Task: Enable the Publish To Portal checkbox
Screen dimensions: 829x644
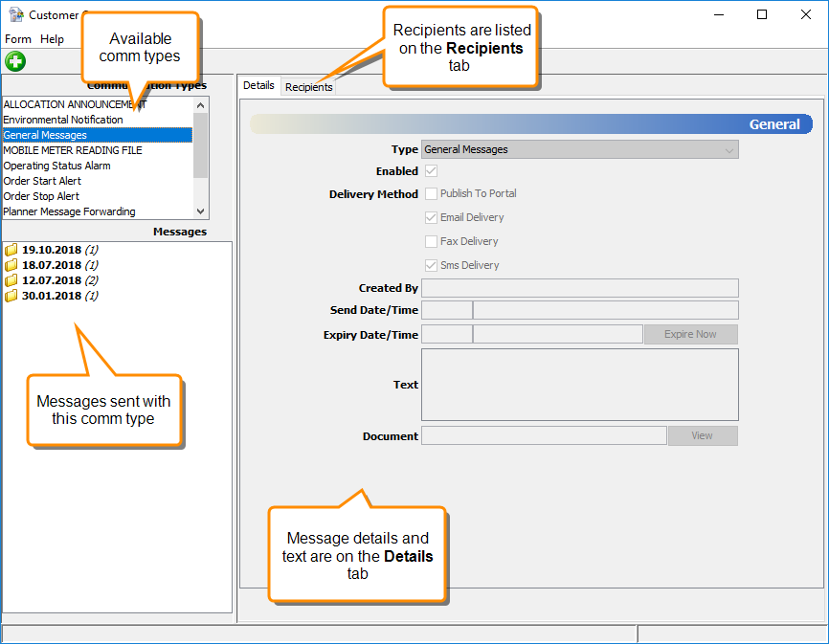Action: (431, 193)
